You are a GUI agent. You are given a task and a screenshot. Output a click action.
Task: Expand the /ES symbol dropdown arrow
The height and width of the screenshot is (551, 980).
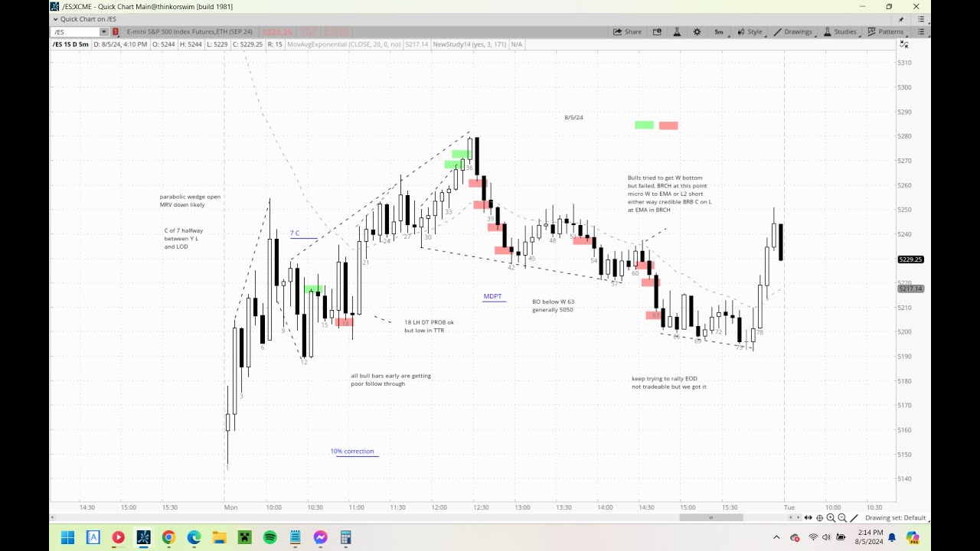point(104,32)
